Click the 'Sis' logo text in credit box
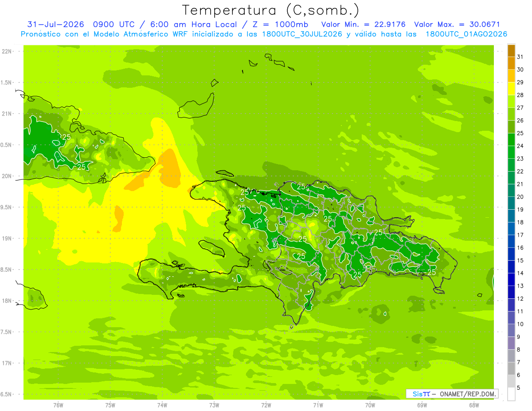Screen dimensions: 532x411 (x=418, y=394)
